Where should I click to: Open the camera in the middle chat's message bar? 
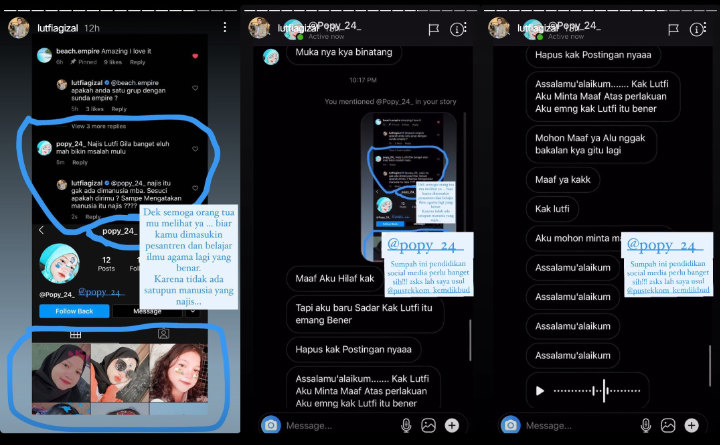[x=270, y=425]
